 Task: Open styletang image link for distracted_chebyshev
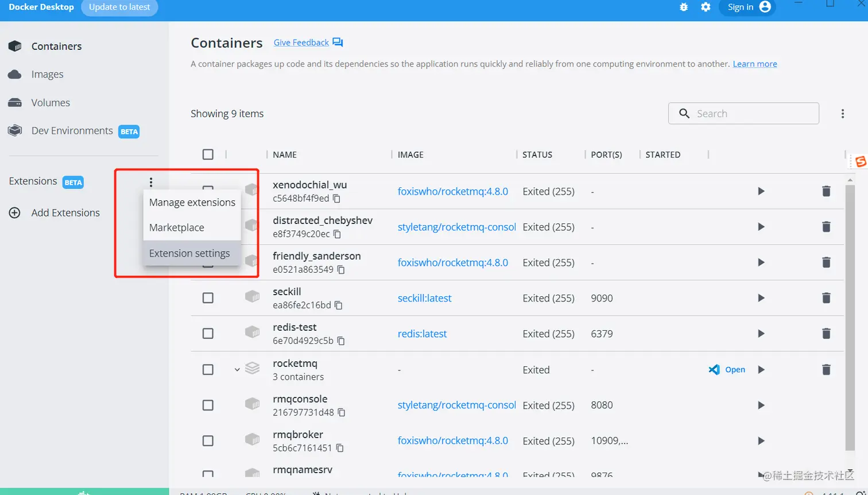tap(457, 227)
